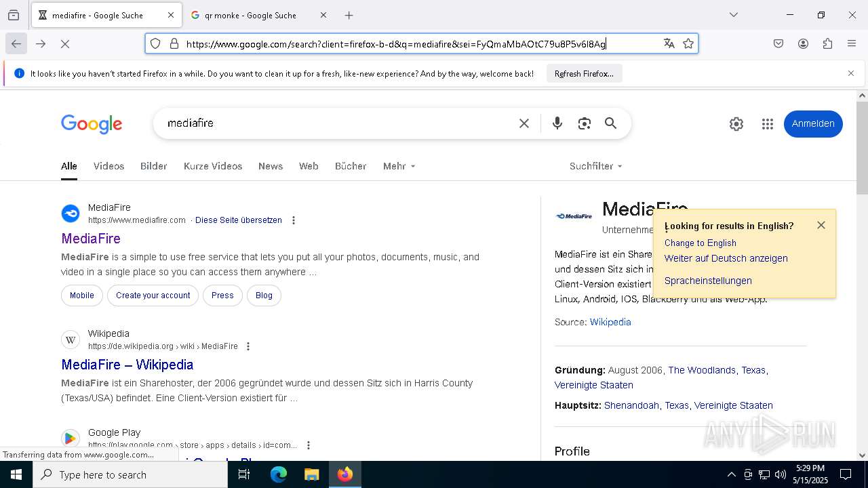This screenshot has width=868, height=488.
Task: Open Google quick settings gear
Action: pos(736,124)
